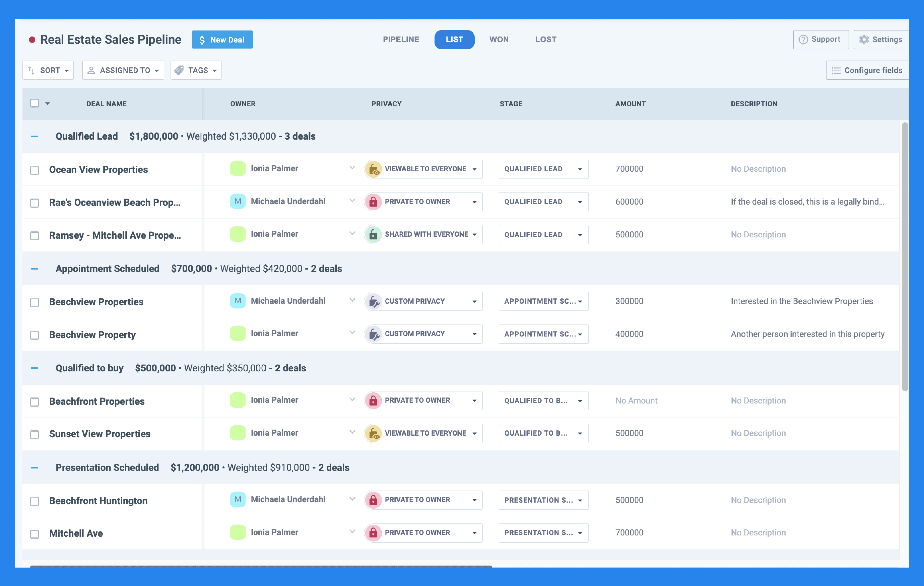Tick the checkbox for Ocean View Properties

[35, 170]
